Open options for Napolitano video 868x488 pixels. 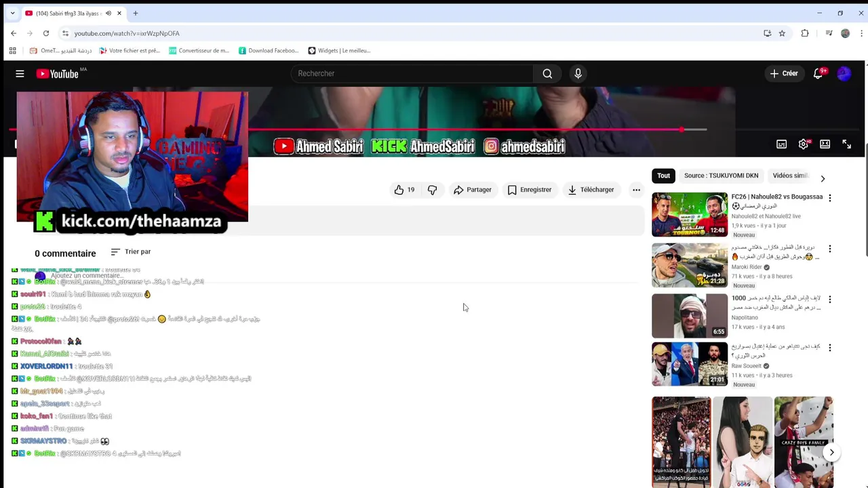pos(829,299)
